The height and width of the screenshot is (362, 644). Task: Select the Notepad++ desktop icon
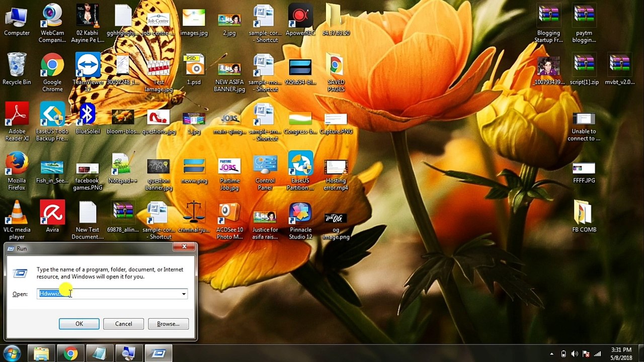123,168
